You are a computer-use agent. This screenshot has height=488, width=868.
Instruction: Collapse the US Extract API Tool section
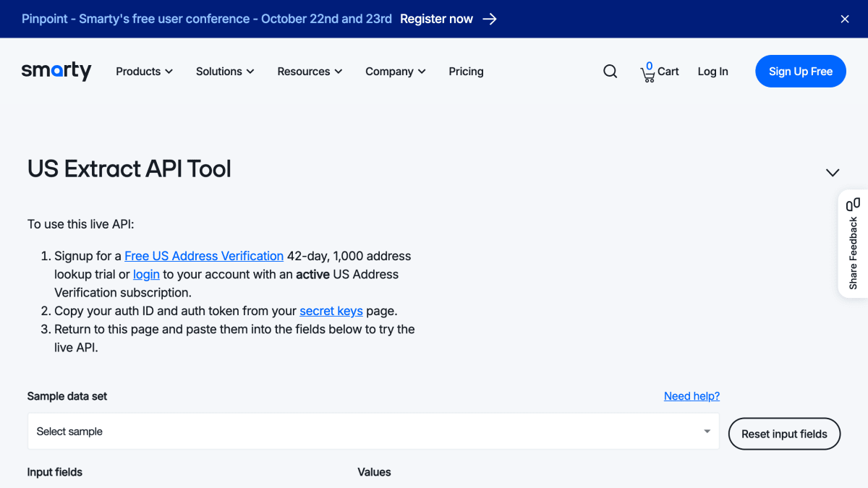(833, 173)
